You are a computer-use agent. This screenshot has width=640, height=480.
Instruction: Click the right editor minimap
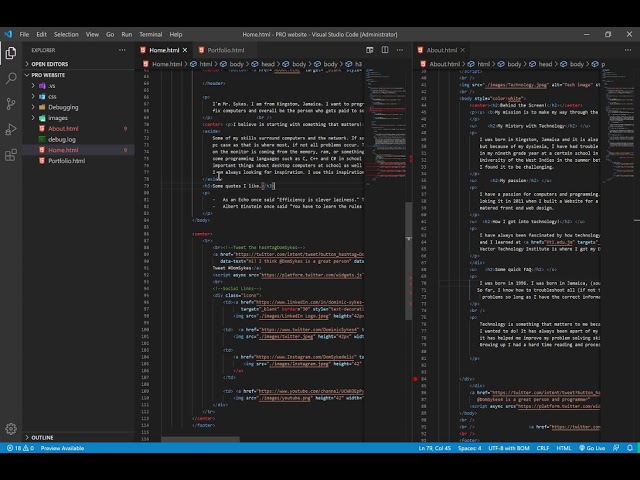[x=618, y=124]
